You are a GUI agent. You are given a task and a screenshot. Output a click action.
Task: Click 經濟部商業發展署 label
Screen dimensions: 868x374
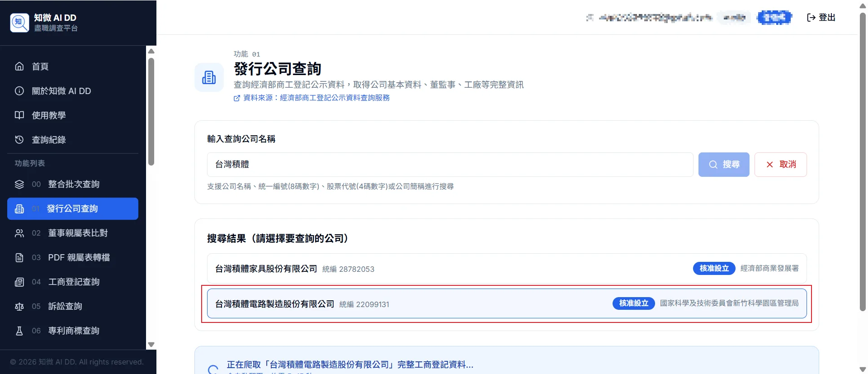[769, 269]
